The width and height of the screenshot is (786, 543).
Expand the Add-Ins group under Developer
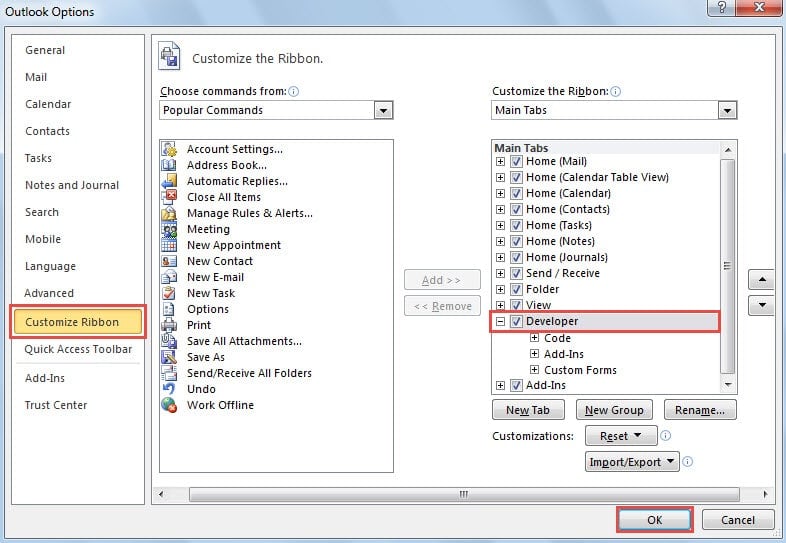pyautogui.click(x=534, y=354)
